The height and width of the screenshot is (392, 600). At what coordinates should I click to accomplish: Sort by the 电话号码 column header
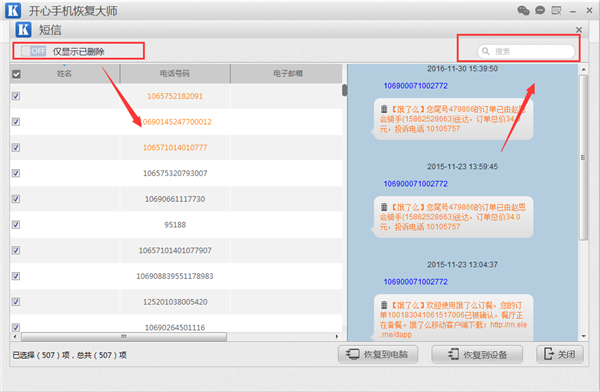pyautogui.click(x=175, y=74)
